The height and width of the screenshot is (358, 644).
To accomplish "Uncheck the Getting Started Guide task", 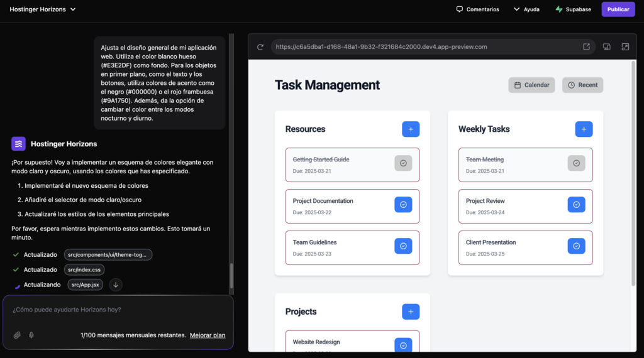I will pyautogui.click(x=403, y=163).
